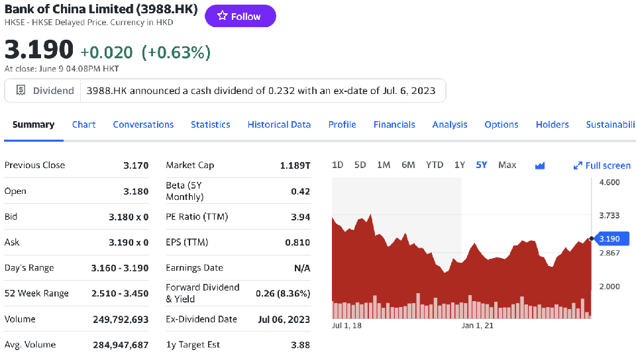Image resolution: width=636 pixels, height=364 pixels.
Task: Go to Historical Data tab
Action: [x=279, y=124]
